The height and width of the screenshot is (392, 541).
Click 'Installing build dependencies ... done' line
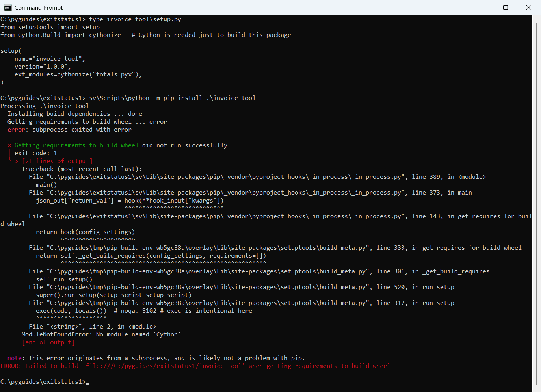(75, 114)
